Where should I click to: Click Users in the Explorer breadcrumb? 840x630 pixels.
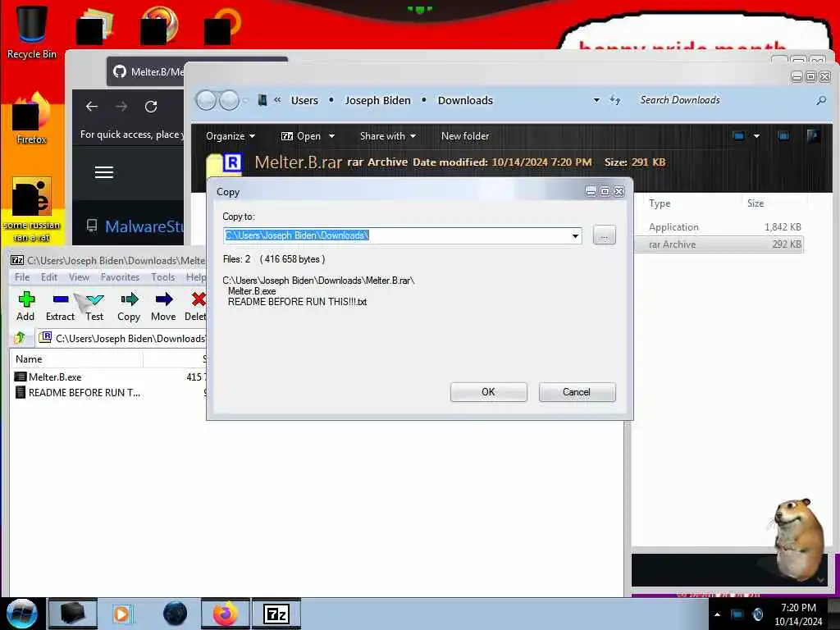pos(304,100)
